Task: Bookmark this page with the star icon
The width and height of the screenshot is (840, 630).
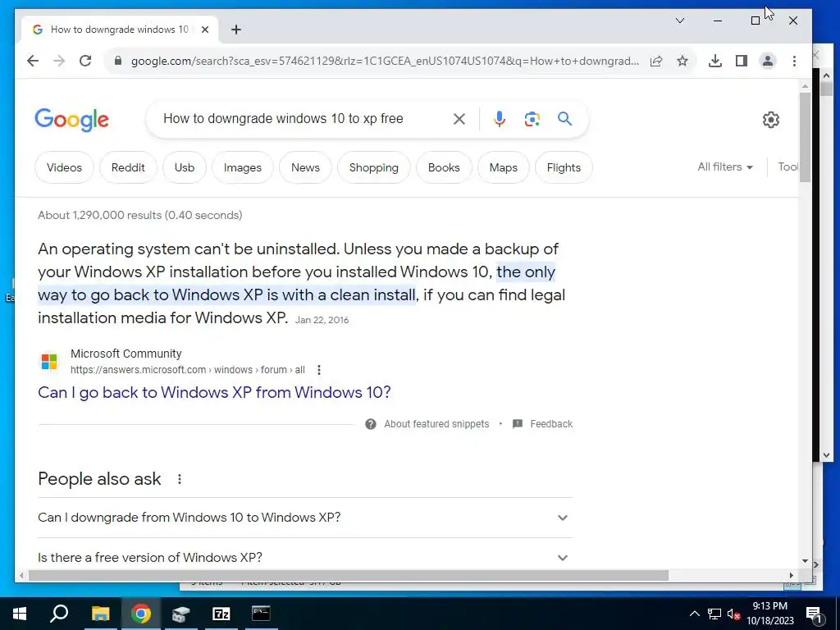Action: (682, 61)
